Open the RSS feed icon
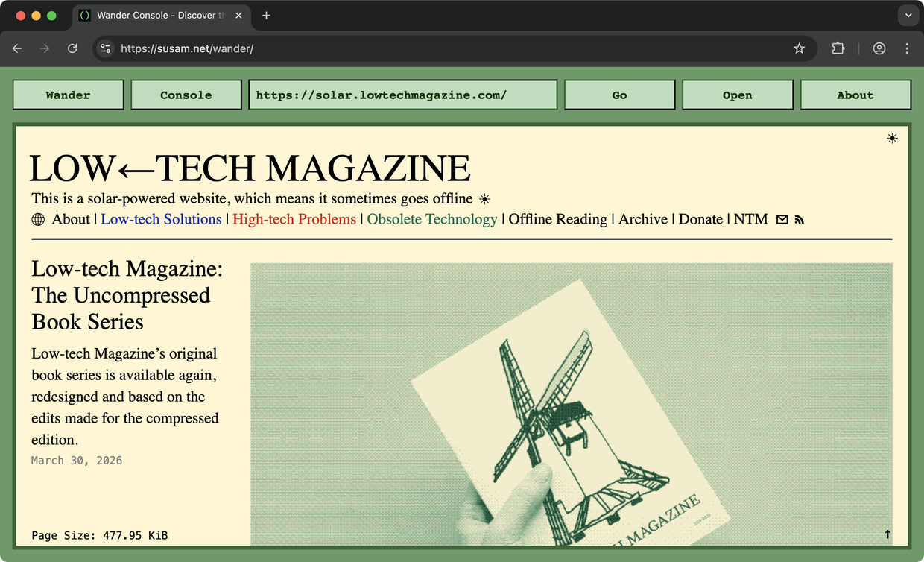 (800, 220)
